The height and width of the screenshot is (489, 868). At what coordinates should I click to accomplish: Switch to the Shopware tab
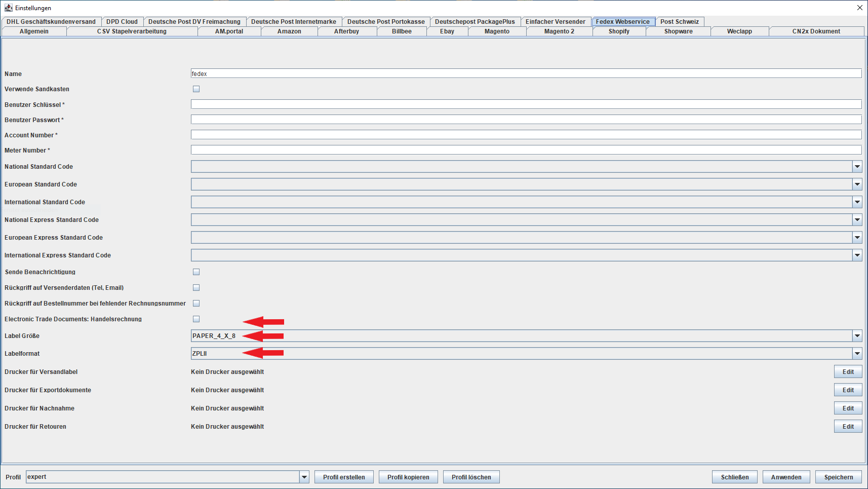(679, 31)
